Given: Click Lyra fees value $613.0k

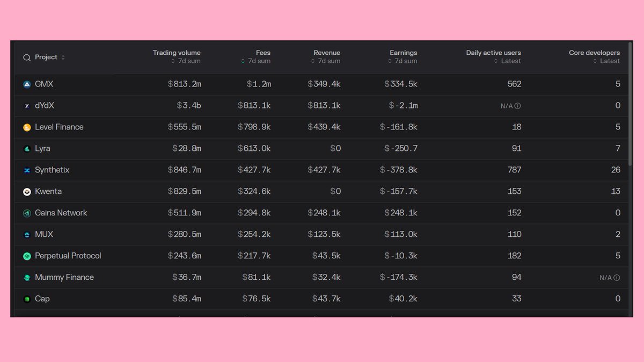Looking at the screenshot, I should pos(254,149).
